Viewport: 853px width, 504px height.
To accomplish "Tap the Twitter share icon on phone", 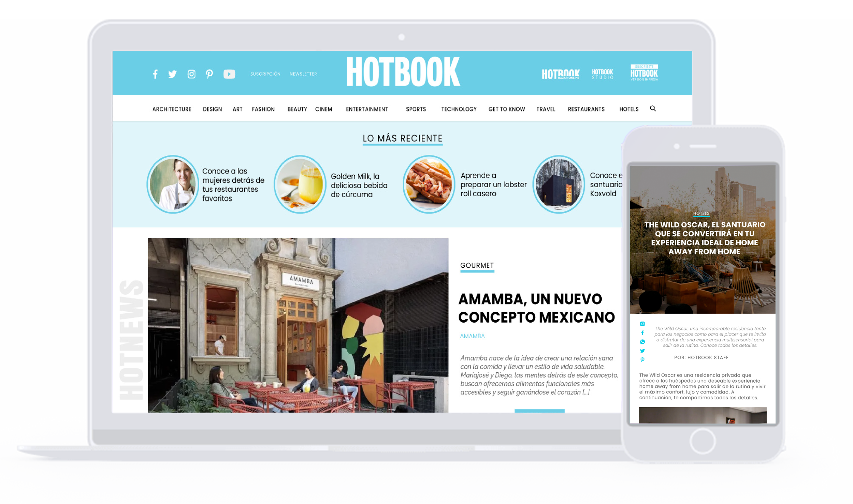I will click(x=642, y=351).
